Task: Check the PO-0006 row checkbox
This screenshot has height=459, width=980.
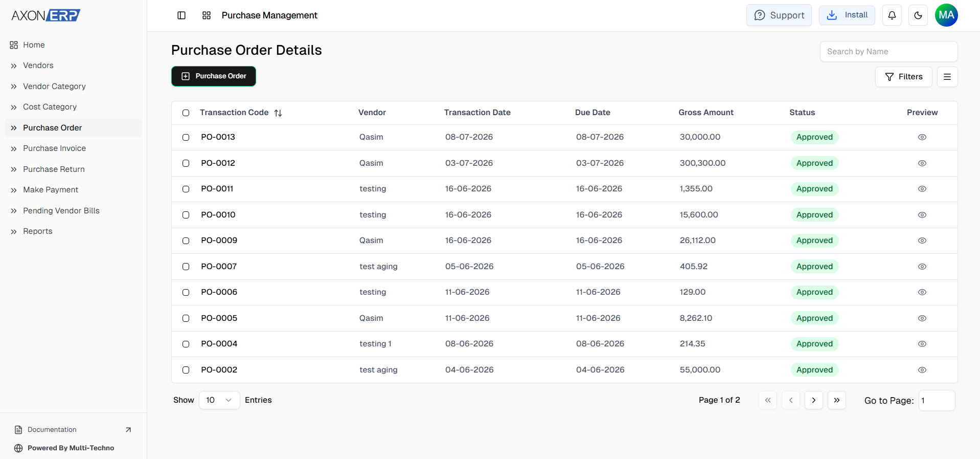Action: point(186,292)
